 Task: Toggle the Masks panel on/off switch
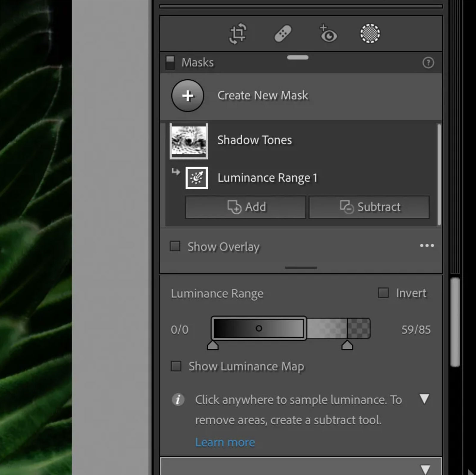tap(170, 63)
